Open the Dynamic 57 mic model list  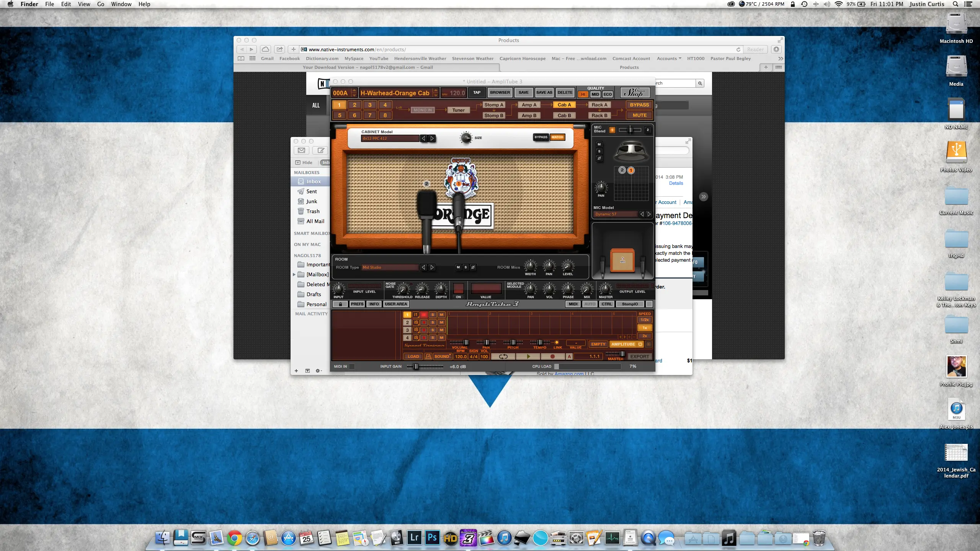tap(616, 214)
